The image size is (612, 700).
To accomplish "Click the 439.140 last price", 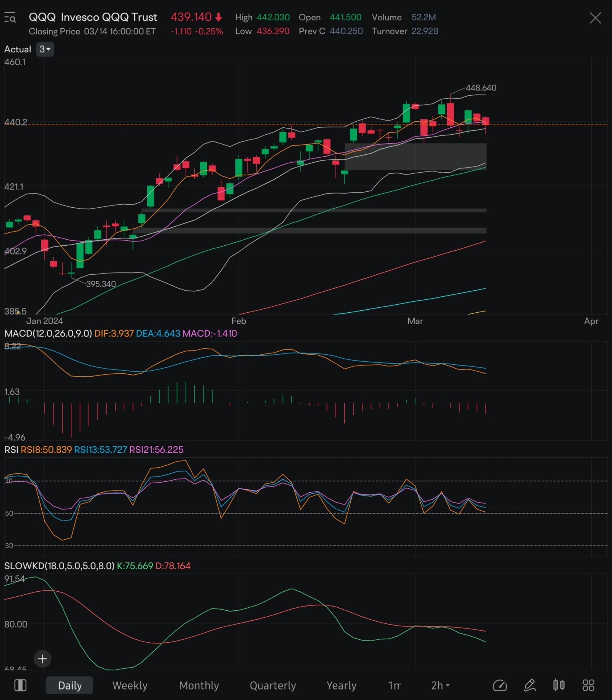I will [x=191, y=17].
